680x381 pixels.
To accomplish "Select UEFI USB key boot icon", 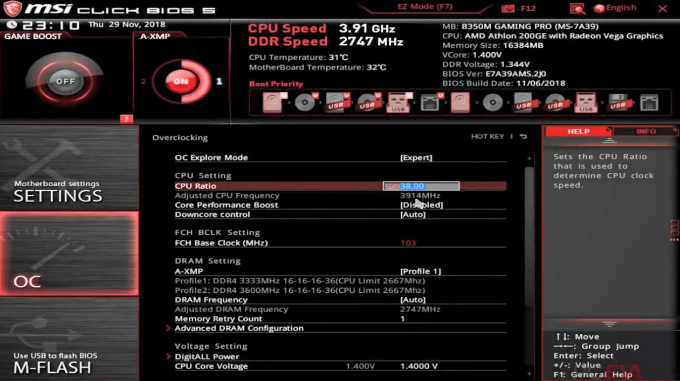I will click(399, 102).
